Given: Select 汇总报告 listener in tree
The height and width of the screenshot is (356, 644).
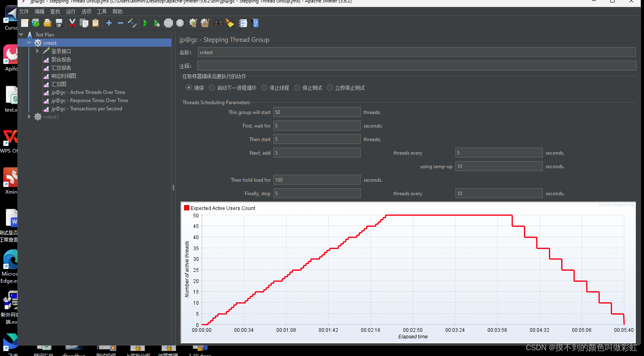Looking at the screenshot, I should click(61, 68).
